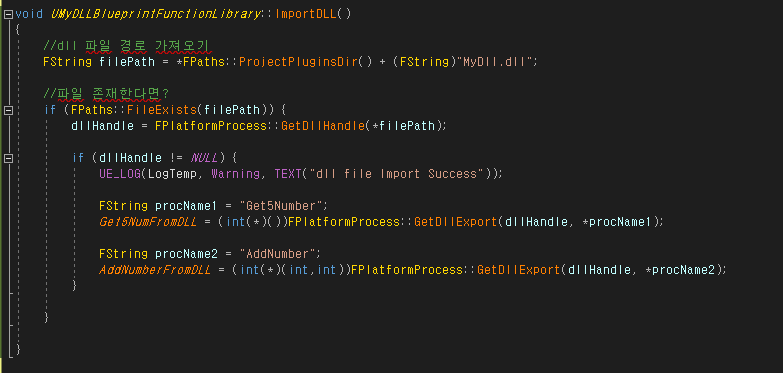783x373 pixels.
Task: Click the NULL keyword
Action: coord(204,158)
